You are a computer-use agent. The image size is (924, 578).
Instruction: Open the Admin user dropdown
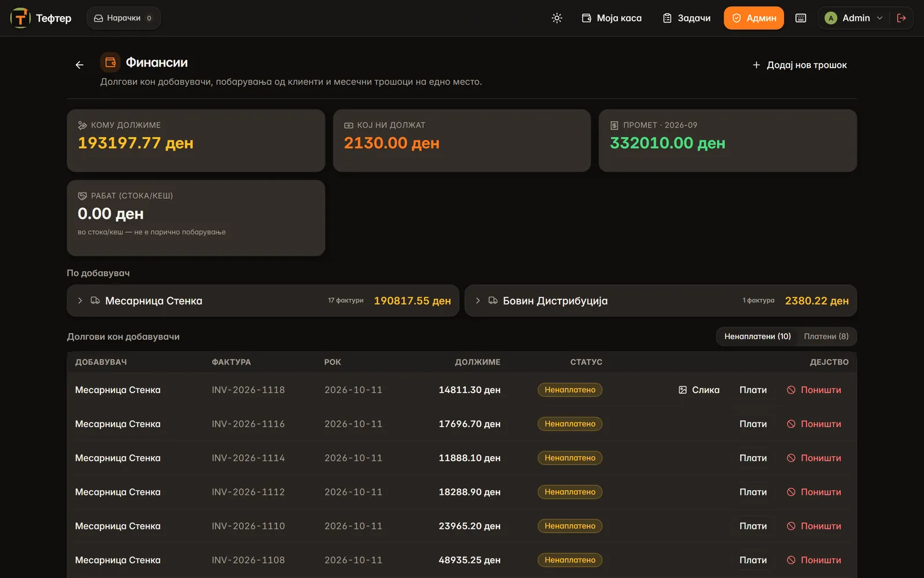(x=854, y=18)
